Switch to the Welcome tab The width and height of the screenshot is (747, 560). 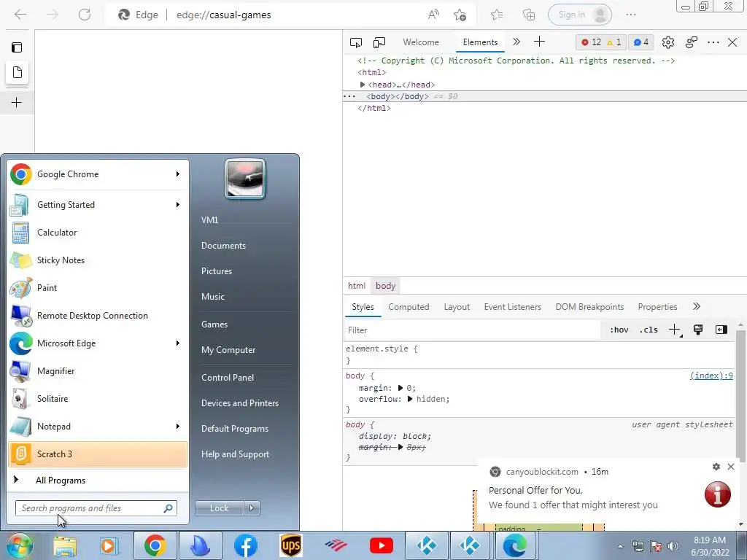click(x=421, y=42)
